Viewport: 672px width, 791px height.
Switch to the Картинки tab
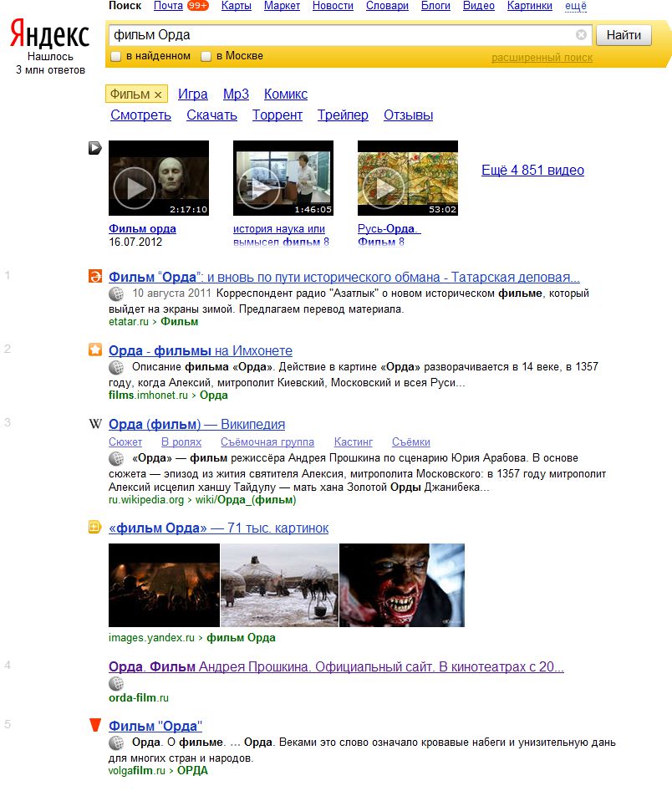pyautogui.click(x=529, y=6)
